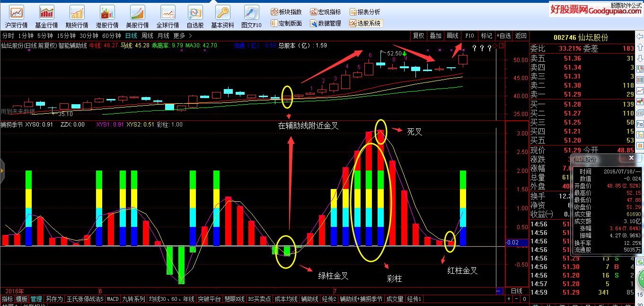Click the 002746 仙坛股份 title
The image size is (644, 306).
(x=581, y=37)
